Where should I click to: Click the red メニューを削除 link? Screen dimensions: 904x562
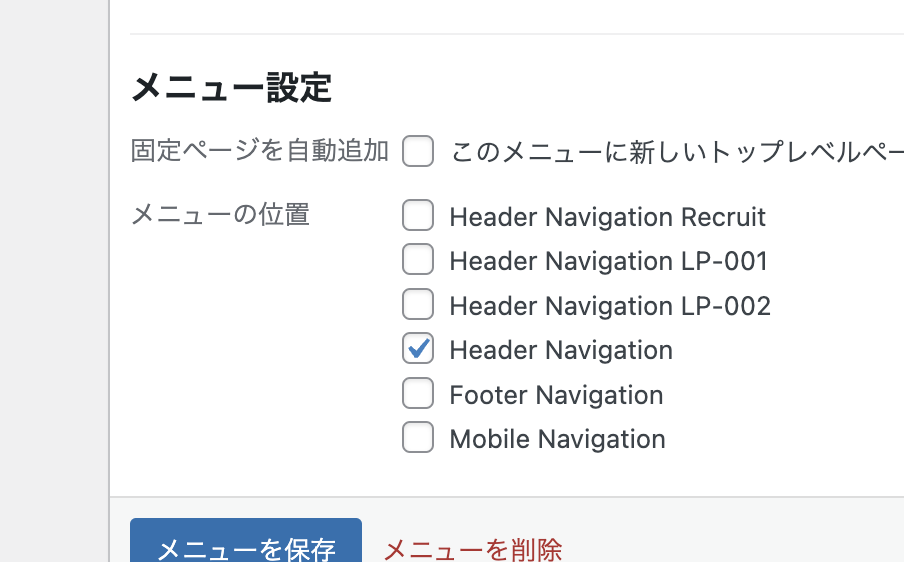(x=473, y=549)
